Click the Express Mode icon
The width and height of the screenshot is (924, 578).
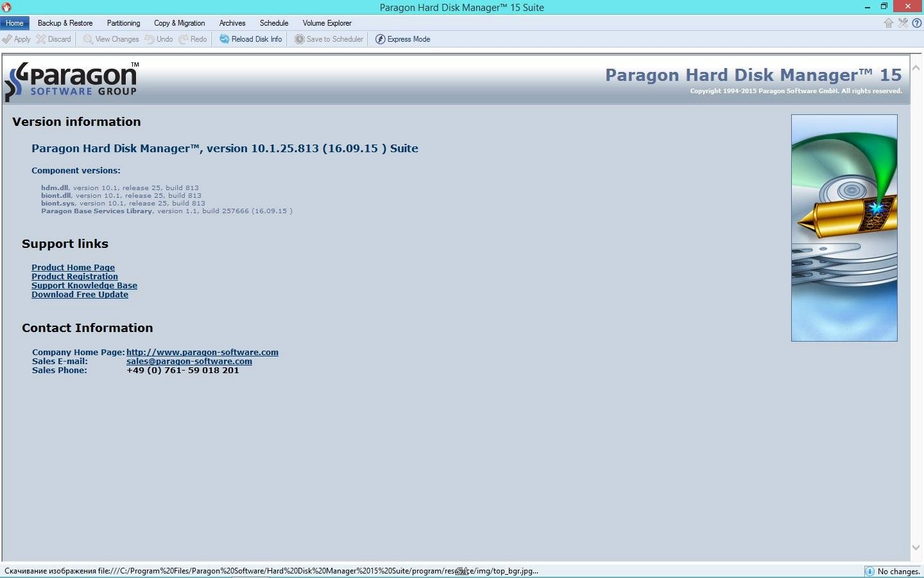(x=381, y=39)
